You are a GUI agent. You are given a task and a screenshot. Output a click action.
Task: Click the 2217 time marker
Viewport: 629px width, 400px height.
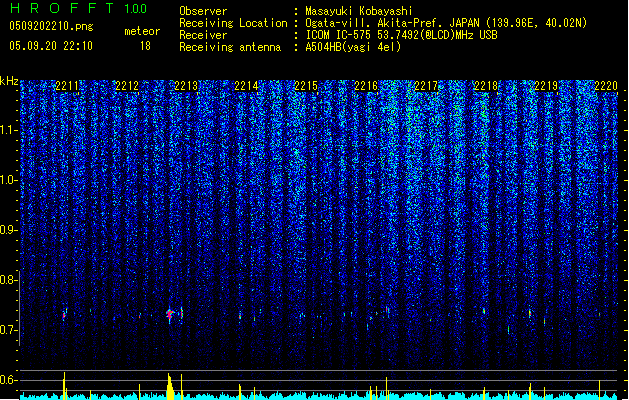tap(426, 86)
